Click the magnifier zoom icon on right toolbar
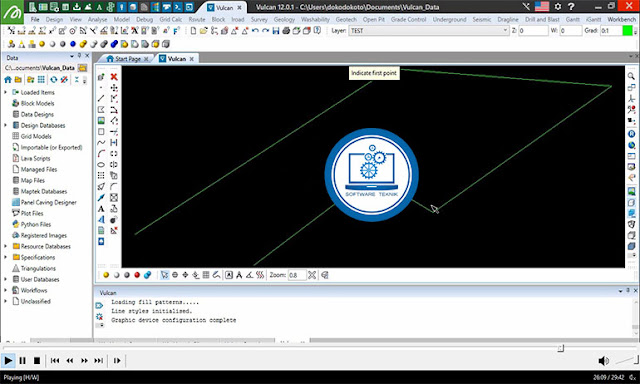Screen dimensions: 640x384 631,76
